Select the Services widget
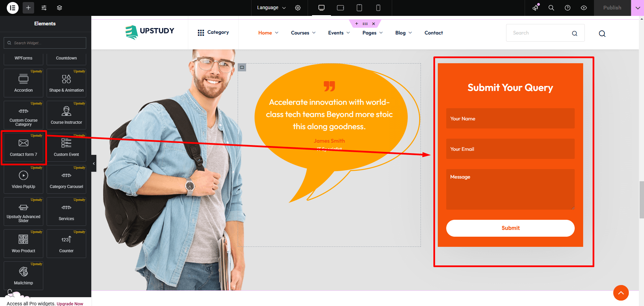The image size is (644, 306). click(66, 211)
